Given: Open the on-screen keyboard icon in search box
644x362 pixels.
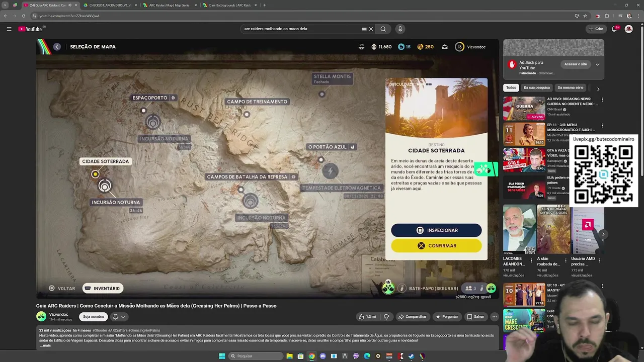Looking at the screenshot, I should pos(364,29).
